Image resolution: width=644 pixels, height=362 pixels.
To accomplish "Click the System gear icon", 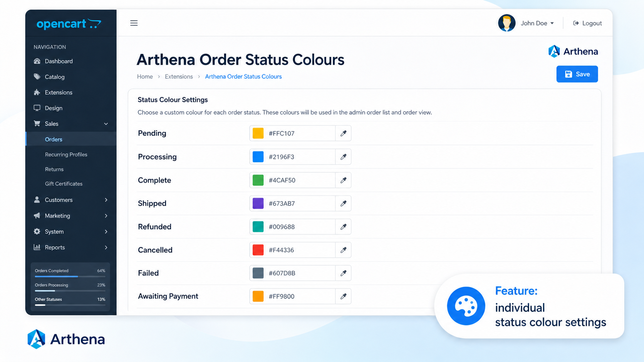I will pos(37,232).
